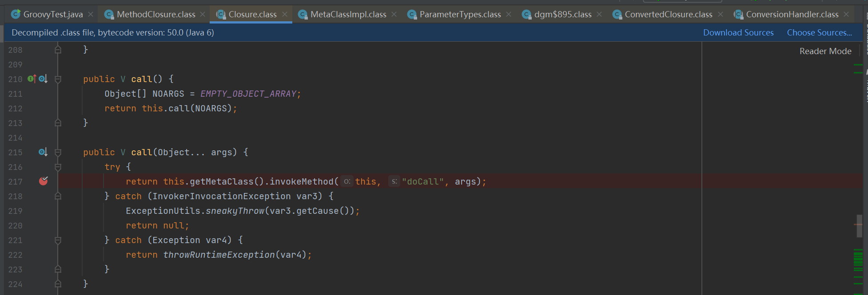Click the Choose Sources... link
Image resolution: width=868 pixels, height=295 pixels.
click(820, 32)
